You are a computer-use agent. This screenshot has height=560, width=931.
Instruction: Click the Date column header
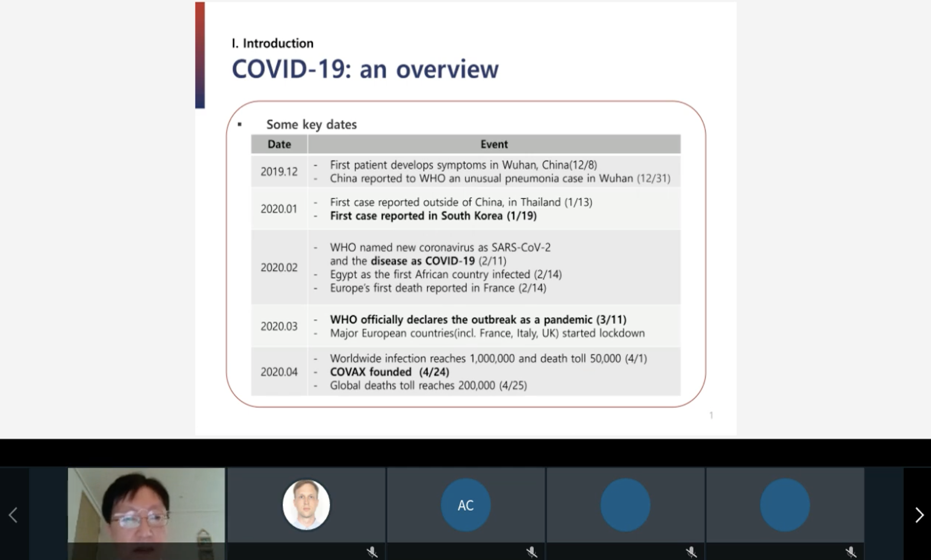click(279, 144)
